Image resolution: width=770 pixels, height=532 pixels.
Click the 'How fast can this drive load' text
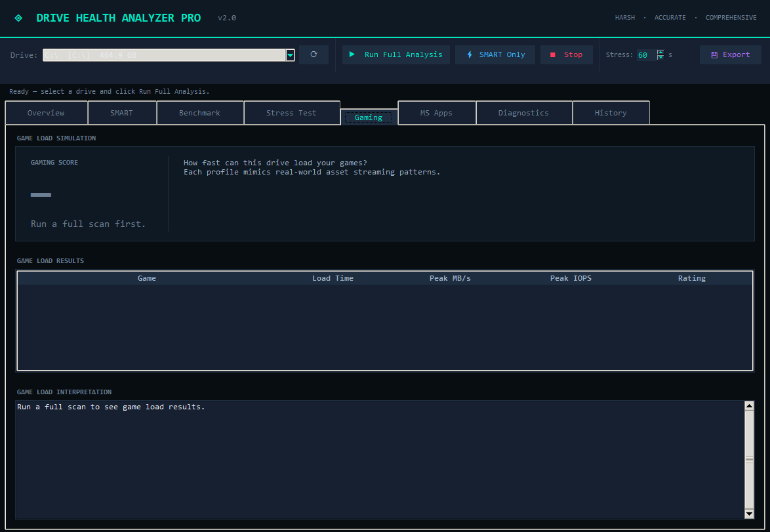pos(275,163)
